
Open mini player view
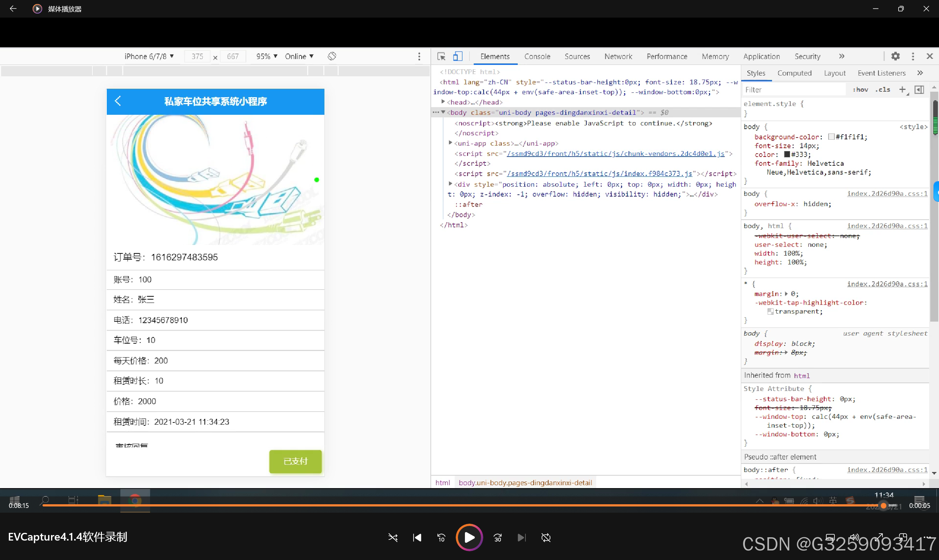[x=903, y=537]
